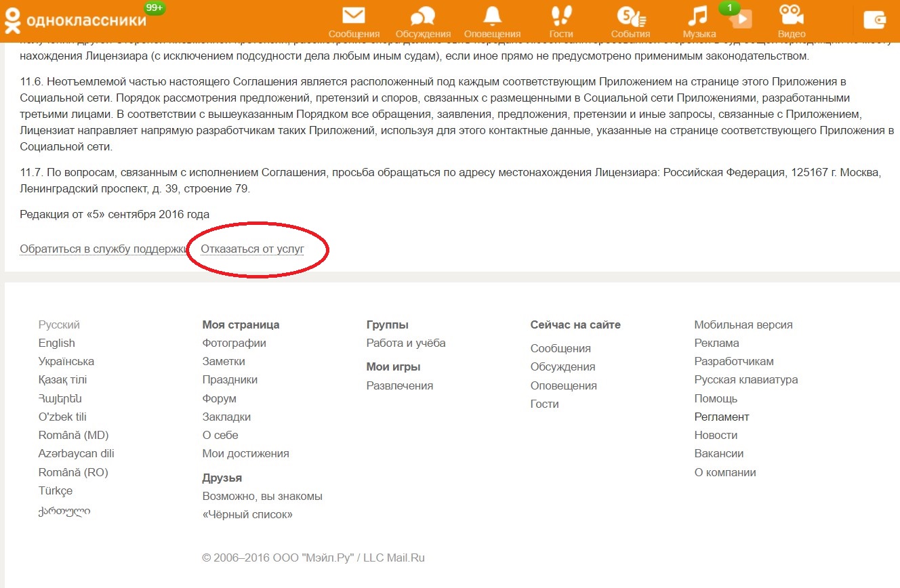Open Форум footer link
Screen dimensions: 900x588
pos(219,398)
